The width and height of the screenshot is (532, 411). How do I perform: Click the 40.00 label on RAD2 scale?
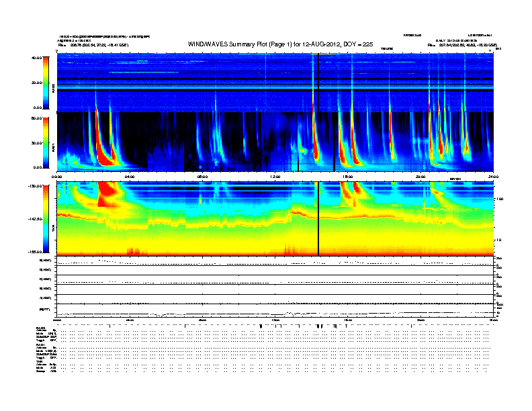pos(36,58)
